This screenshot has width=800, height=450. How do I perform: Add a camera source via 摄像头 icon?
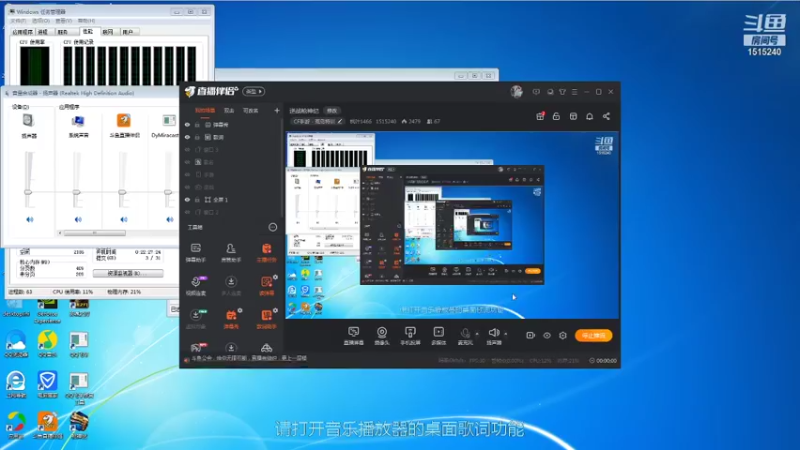(x=382, y=335)
